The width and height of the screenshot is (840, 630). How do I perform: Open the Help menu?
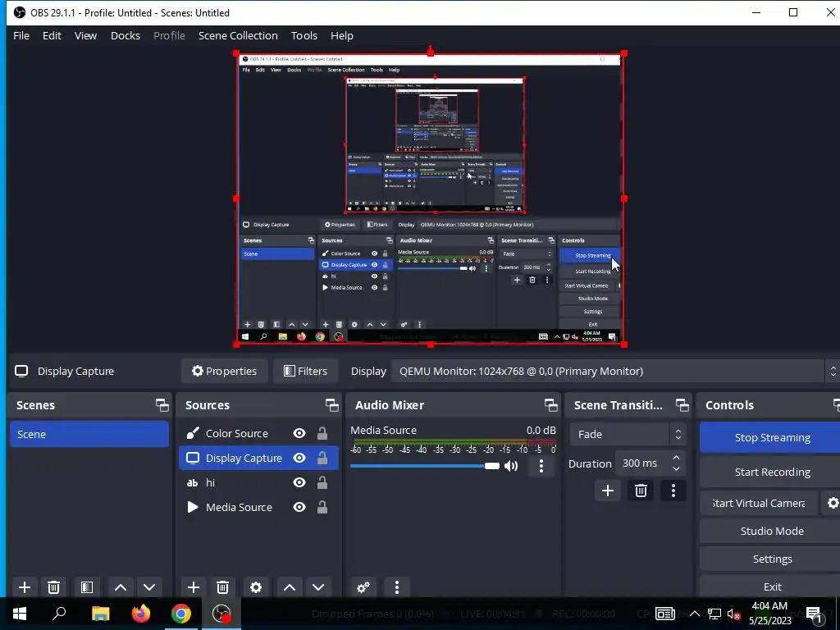pyautogui.click(x=342, y=35)
